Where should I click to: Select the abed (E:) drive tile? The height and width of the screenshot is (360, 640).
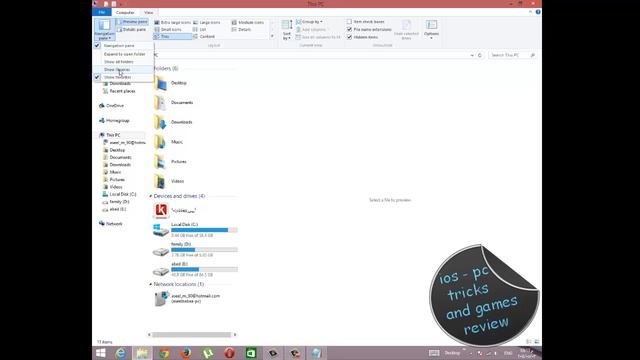coord(196,270)
